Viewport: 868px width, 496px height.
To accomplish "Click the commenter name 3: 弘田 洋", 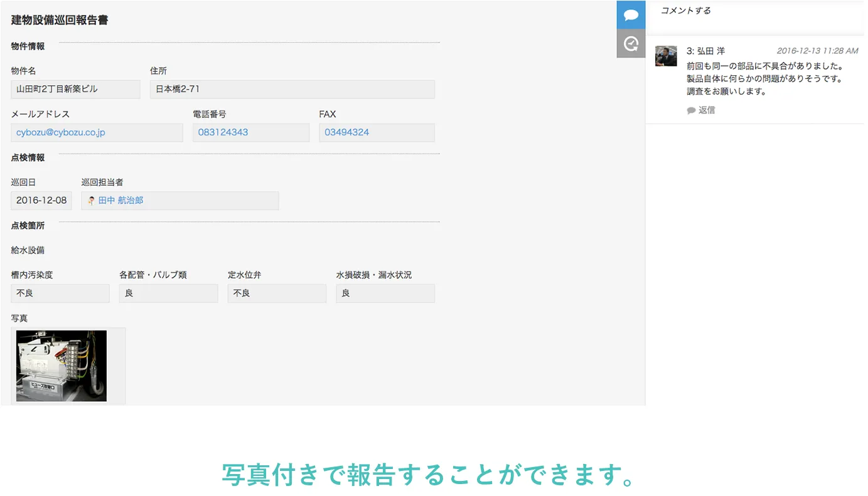I will [705, 51].
